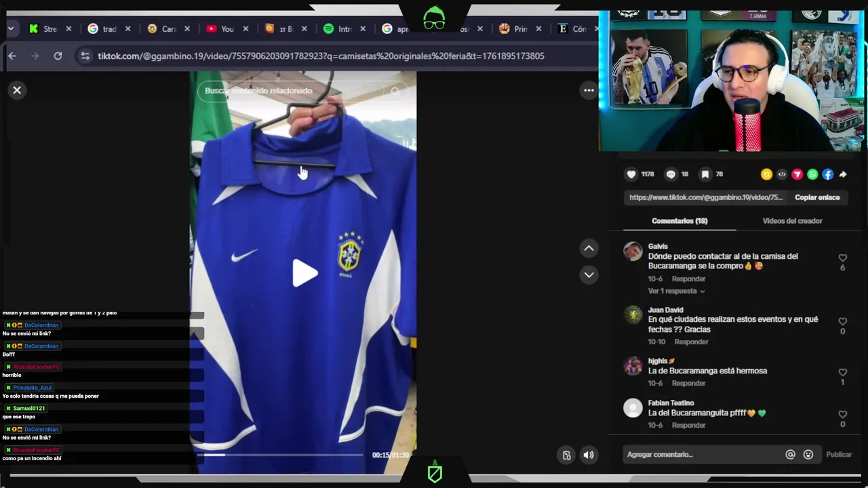Image resolution: width=868 pixels, height=488 pixels.
Task: Open more share options arrow
Action: coord(843,174)
